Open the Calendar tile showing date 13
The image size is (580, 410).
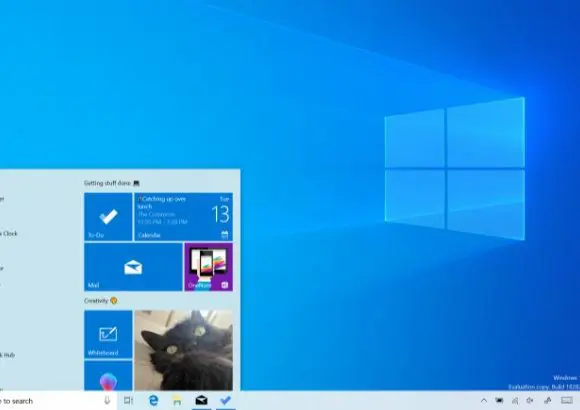click(x=183, y=217)
